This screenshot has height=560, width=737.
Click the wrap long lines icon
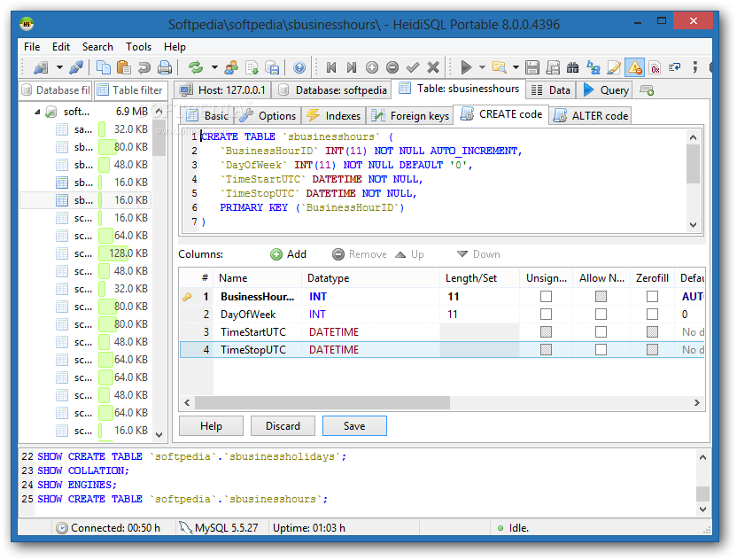pyautogui.click(x=675, y=67)
